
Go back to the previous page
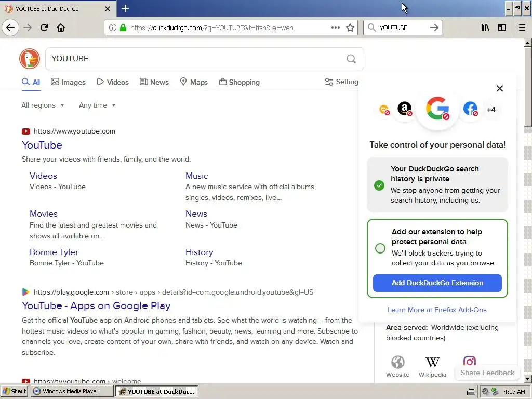point(10,28)
